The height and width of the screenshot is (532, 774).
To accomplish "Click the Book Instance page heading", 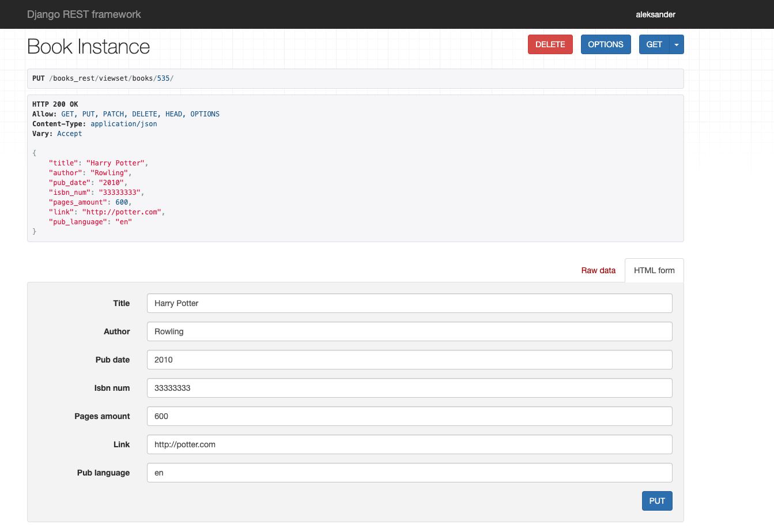I will coord(88,47).
